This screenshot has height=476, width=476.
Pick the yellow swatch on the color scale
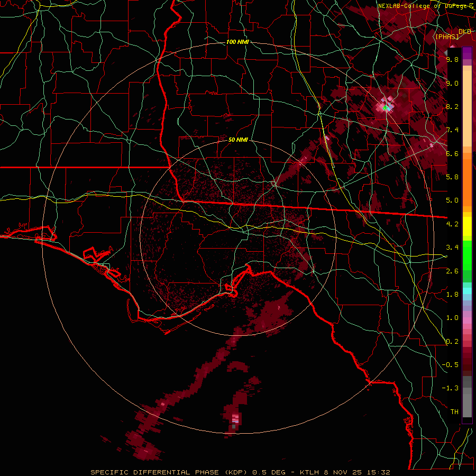467,226
